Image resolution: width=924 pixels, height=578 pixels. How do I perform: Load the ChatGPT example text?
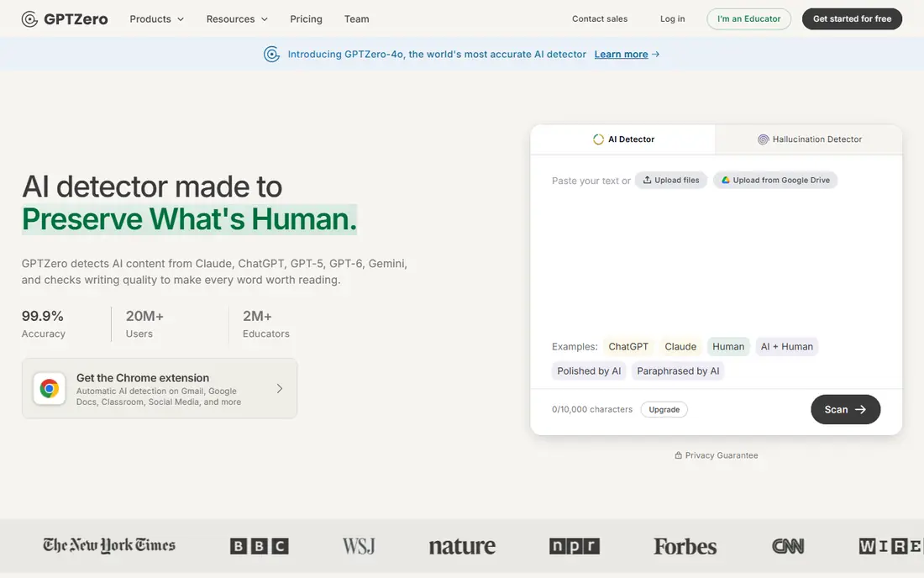click(628, 346)
